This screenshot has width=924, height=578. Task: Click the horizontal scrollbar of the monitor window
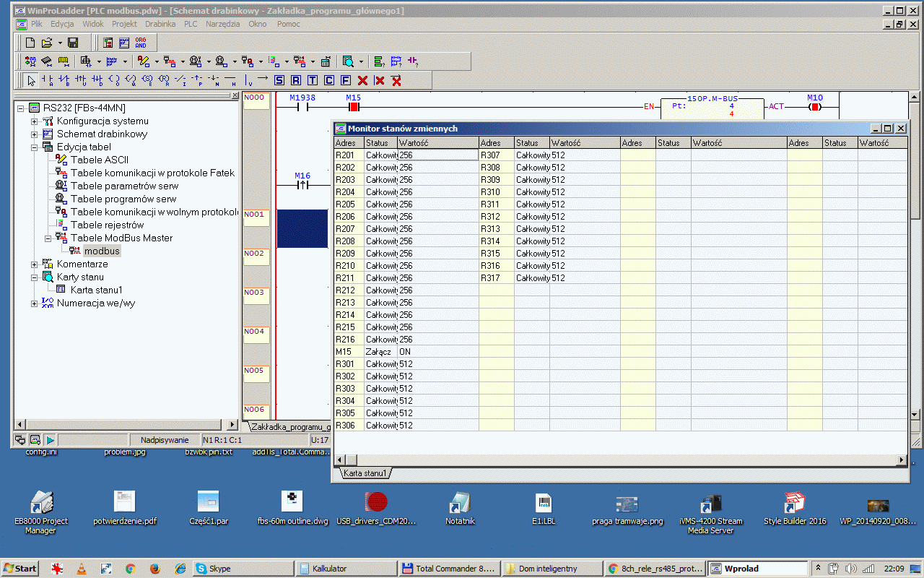pyautogui.click(x=621, y=460)
